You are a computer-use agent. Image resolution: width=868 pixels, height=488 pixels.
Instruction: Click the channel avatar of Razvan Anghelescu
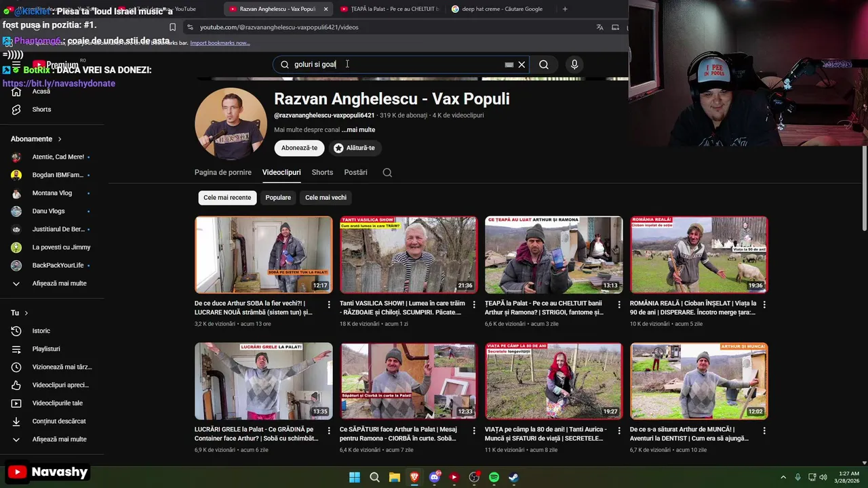(x=230, y=124)
